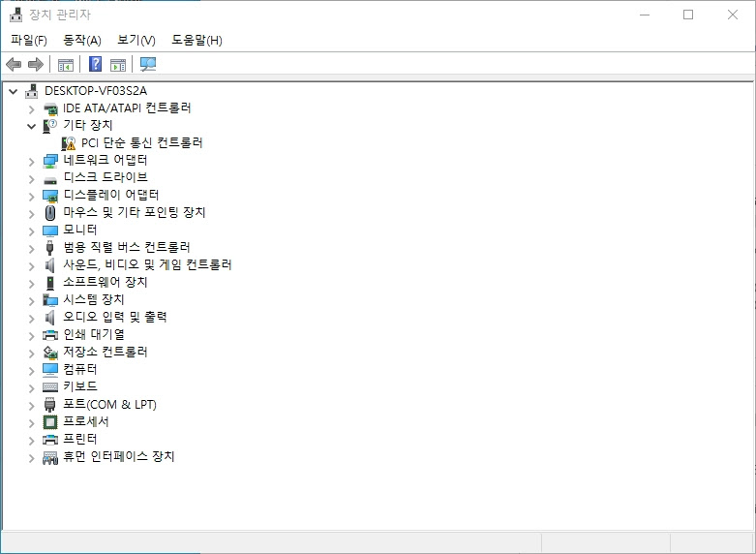Select the 컴퓨터 label

(x=80, y=369)
